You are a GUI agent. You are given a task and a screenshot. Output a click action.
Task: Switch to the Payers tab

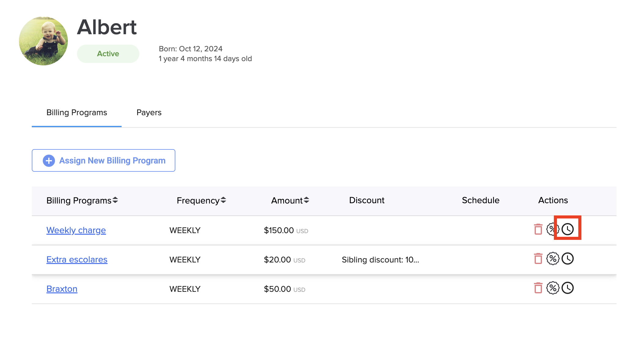[x=149, y=112]
